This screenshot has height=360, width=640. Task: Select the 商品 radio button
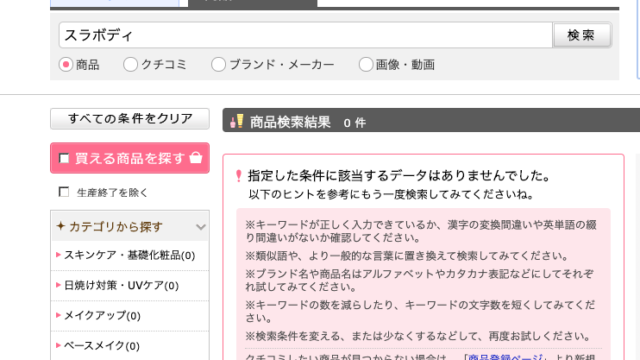[x=66, y=64]
